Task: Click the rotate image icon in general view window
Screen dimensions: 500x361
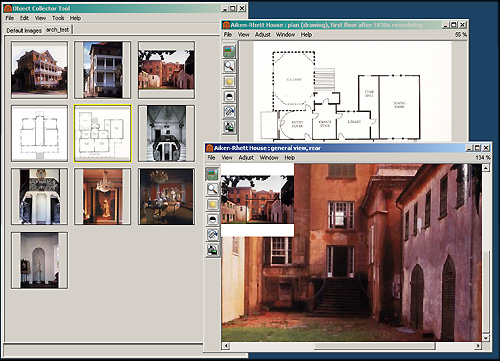Action: [212, 234]
